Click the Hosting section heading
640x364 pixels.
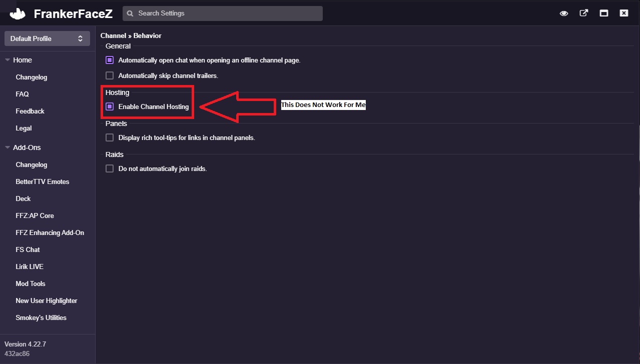[118, 92]
